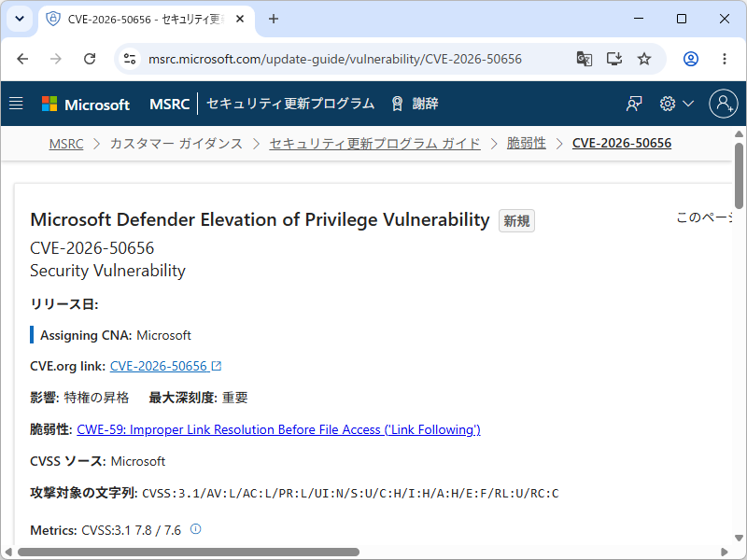Click the CVSS ソース: Microsoft text
This screenshot has height=560, width=747.
click(x=98, y=461)
